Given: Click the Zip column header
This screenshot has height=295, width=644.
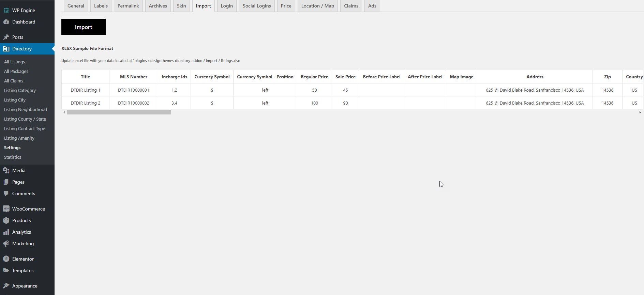Looking at the screenshot, I should 608,77.
